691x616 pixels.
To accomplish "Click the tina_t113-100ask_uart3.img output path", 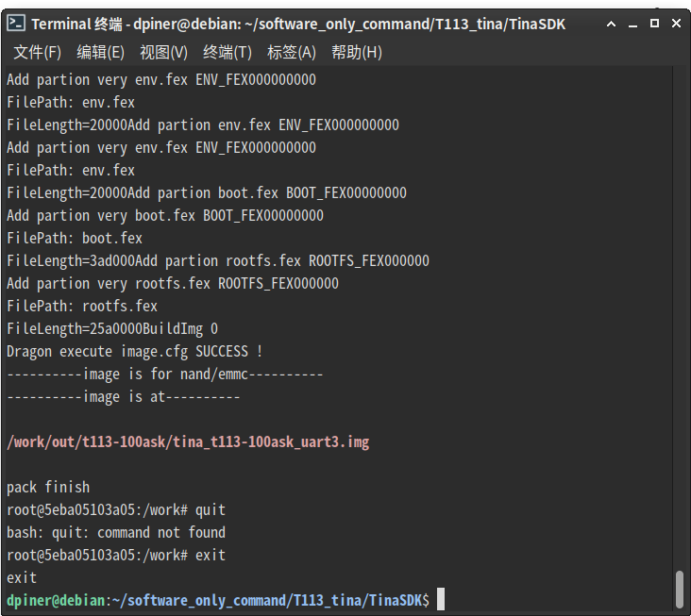I will (188, 441).
